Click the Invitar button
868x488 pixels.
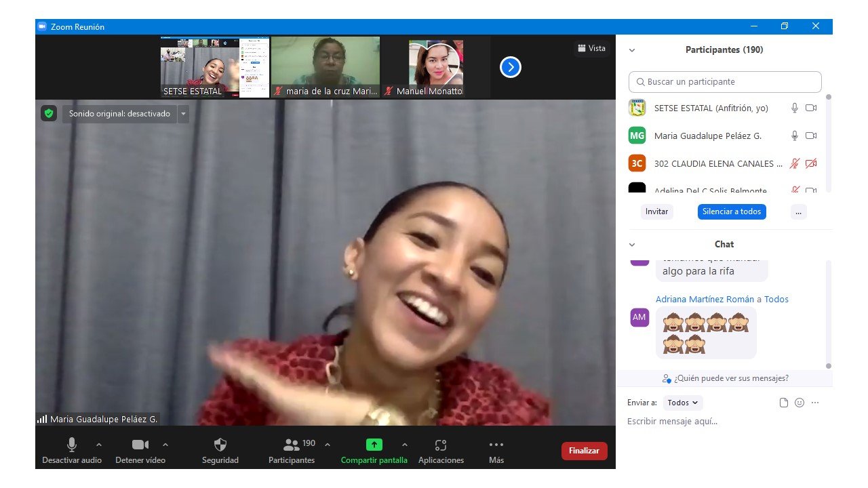[656, 211]
